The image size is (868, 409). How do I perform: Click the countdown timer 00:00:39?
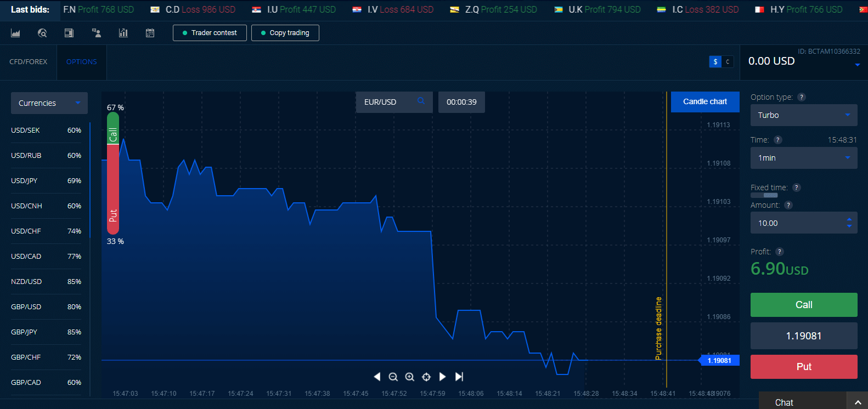pos(461,102)
